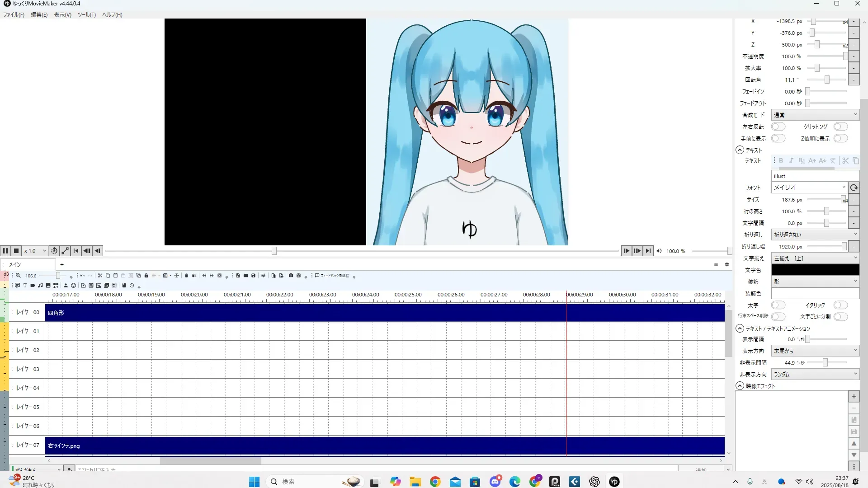Screen dimensions: 868x488
Task: Add a video item with the camera icon
Action: tap(33, 286)
